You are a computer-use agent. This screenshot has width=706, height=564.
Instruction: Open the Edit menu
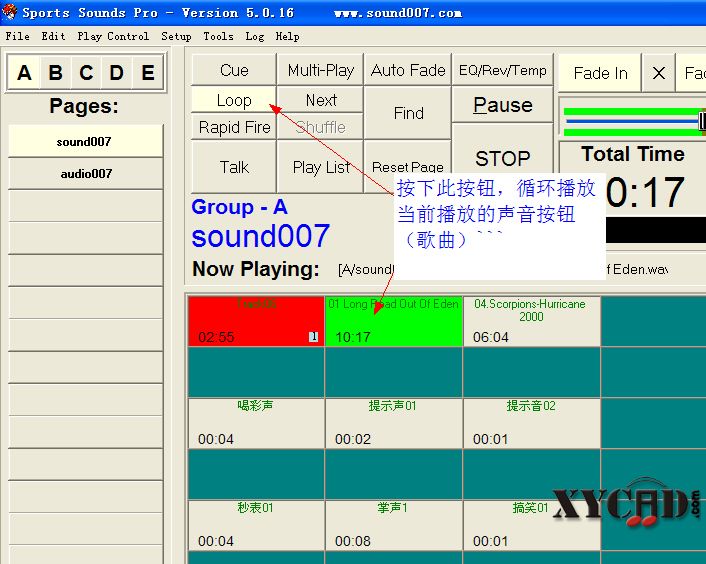click(53, 36)
